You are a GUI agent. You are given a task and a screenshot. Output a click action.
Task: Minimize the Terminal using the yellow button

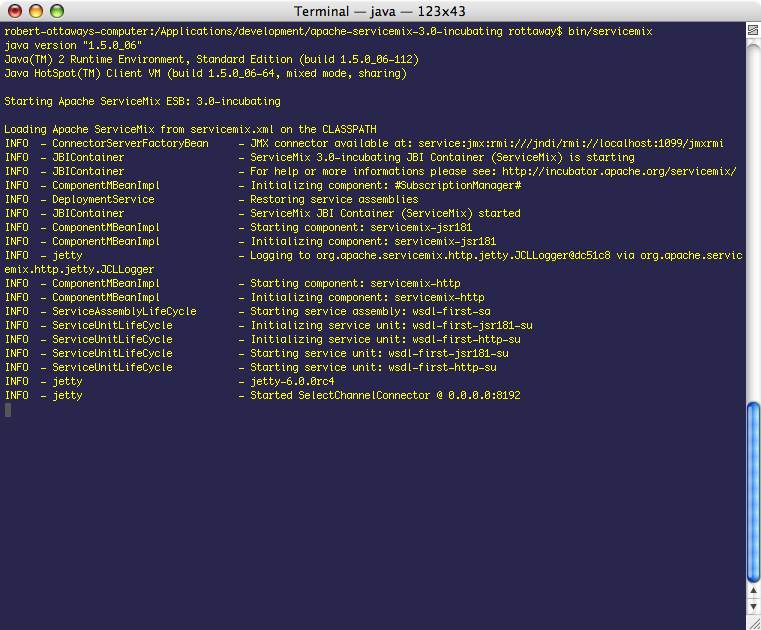coord(36,11)
